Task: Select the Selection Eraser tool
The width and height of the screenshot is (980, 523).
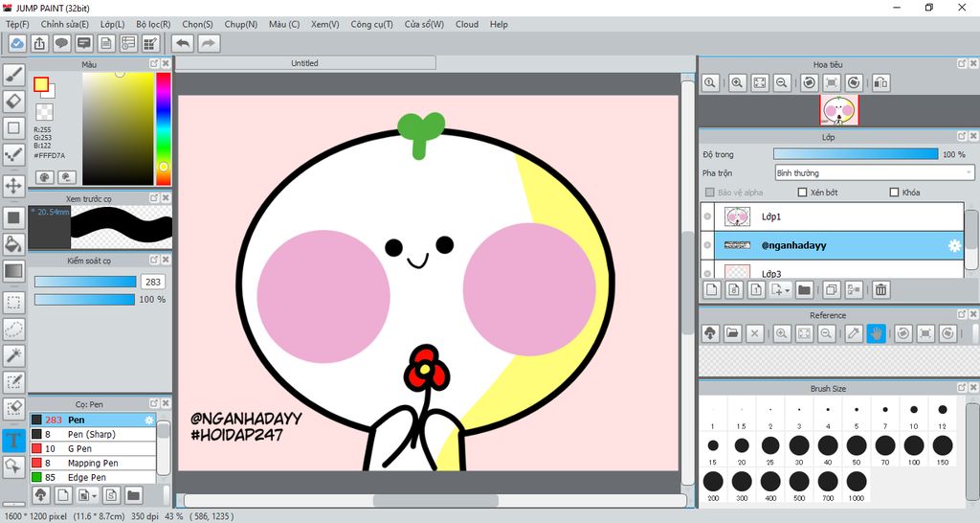Action: click(x=13, y=408)
